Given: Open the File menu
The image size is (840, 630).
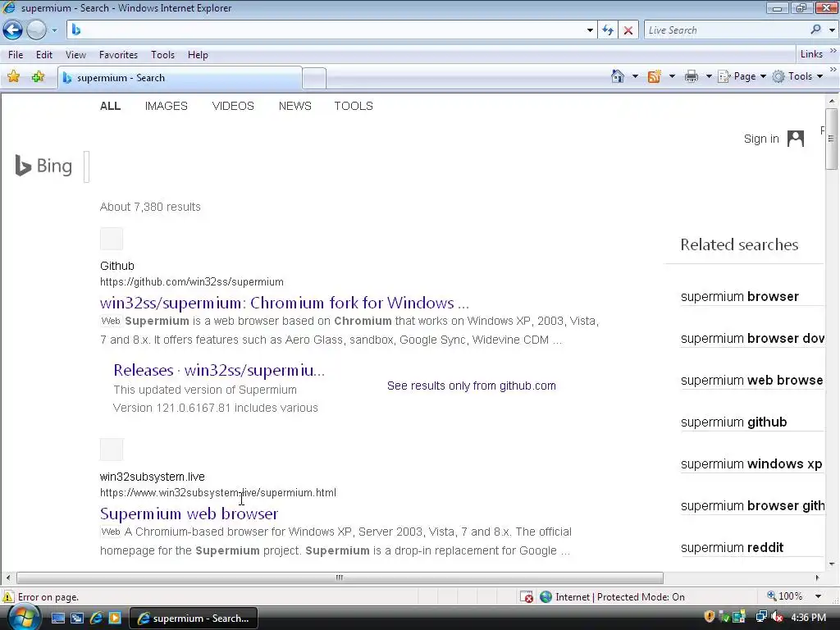Looking at the screenshot, I should [16, 55].
